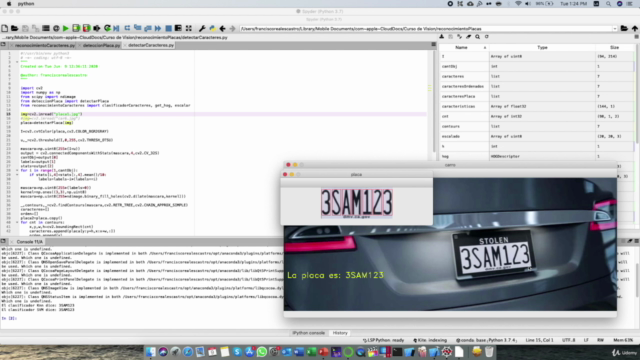Select the contours variable row
The width and height of the screenshot is (640, 360).
(x=536, y=126)
